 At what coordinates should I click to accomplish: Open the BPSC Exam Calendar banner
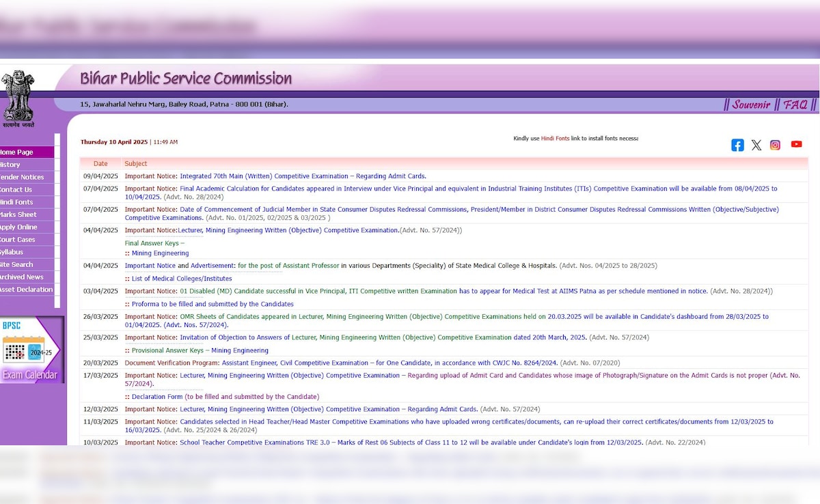tap(31, 349)
